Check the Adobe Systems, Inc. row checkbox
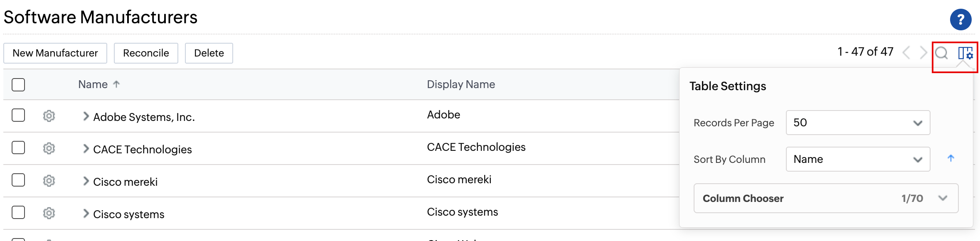The width and height of the screenshot is (980, 241). point(18,115)
